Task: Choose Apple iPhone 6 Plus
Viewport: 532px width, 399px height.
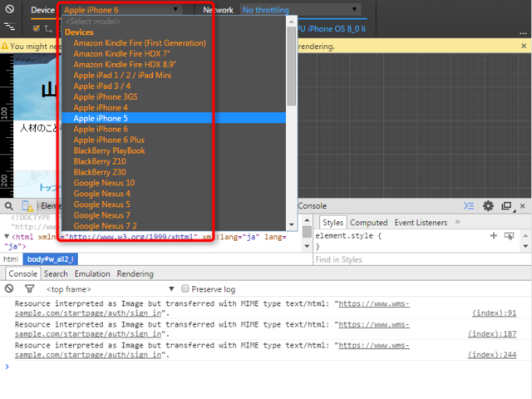Action: 174,140
